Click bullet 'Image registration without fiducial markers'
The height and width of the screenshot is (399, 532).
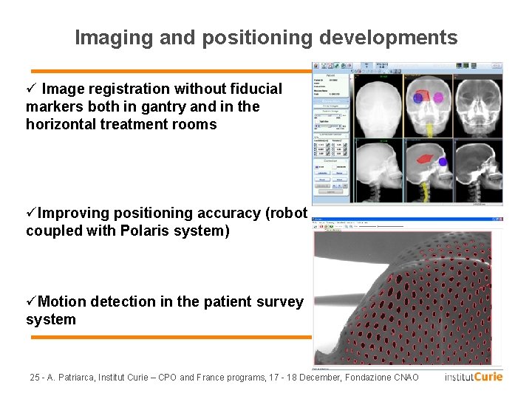(162, 89)
